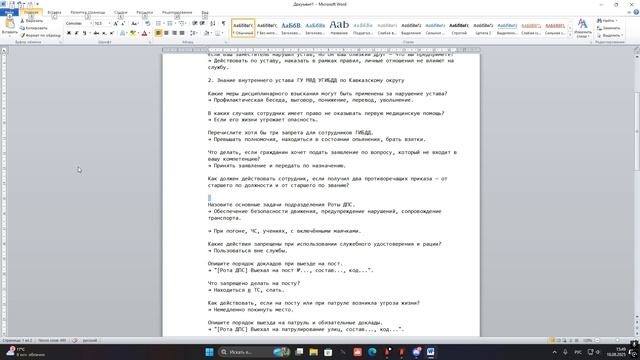Click the vertical scrollbar of the document
This screenshot has height=360, width=640.
point(637,186)
